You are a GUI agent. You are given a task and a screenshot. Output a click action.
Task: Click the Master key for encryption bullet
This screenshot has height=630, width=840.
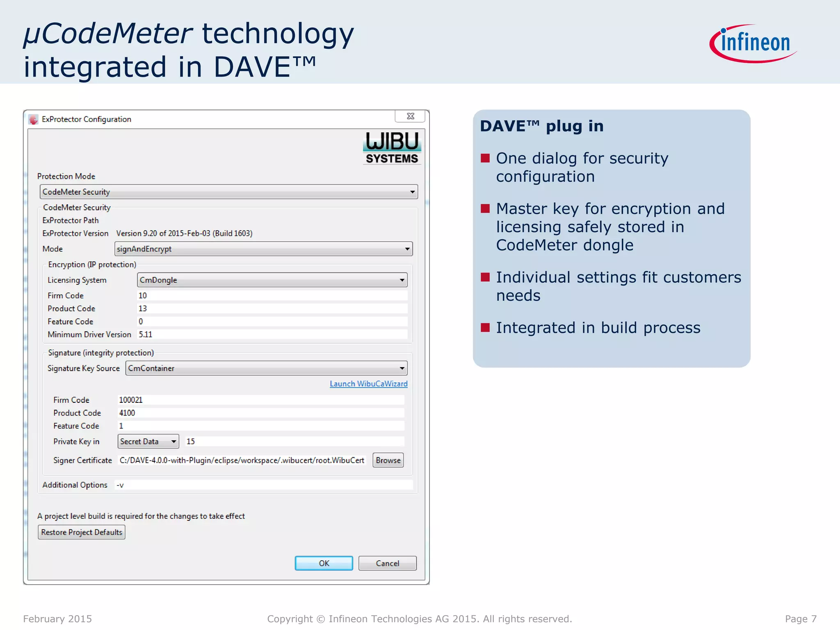pyautogui.click(x=610, y=227)
